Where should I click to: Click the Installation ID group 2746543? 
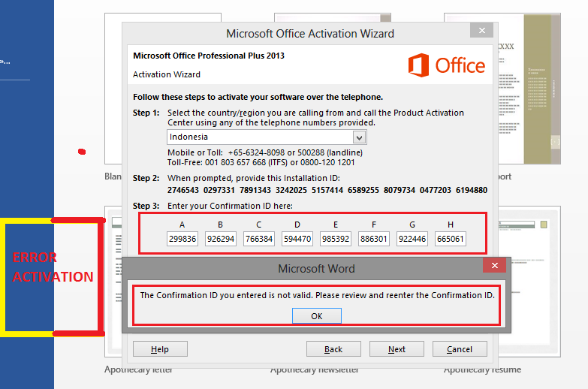tap(183, 190)
